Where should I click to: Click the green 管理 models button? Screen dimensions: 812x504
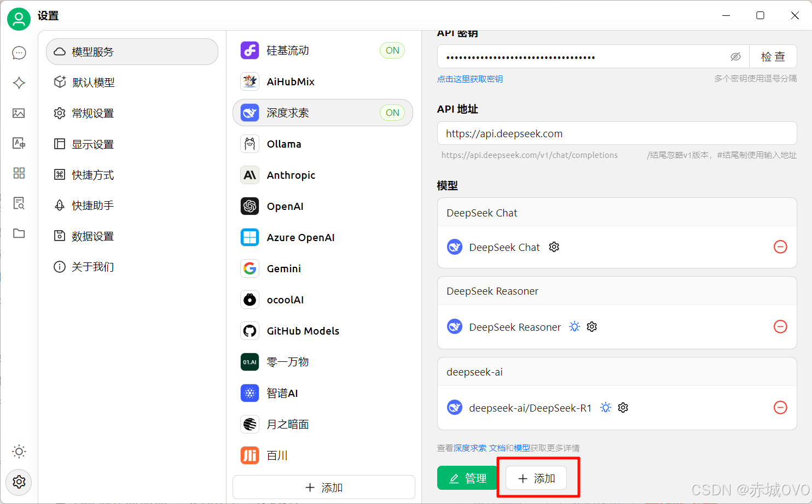point(467,478)
